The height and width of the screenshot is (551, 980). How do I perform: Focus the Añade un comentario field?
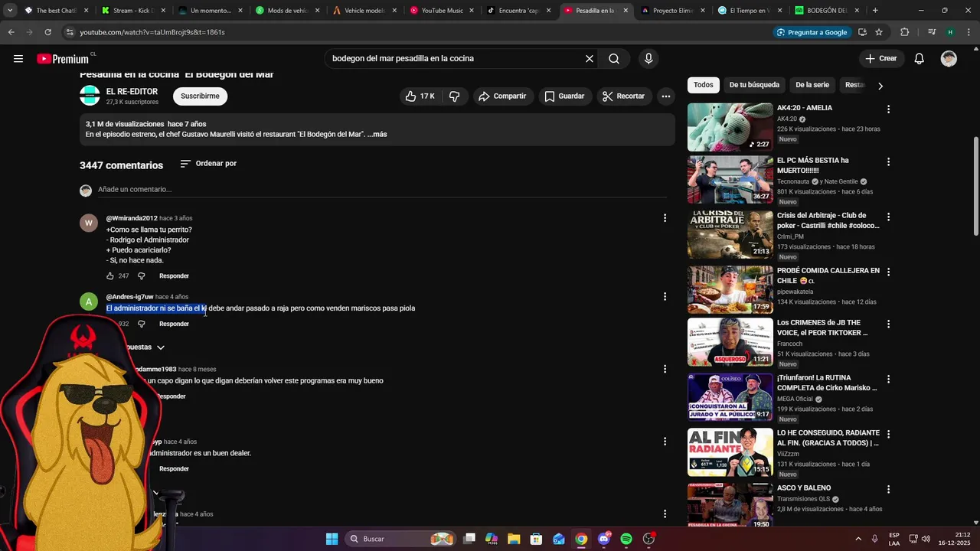382,190
